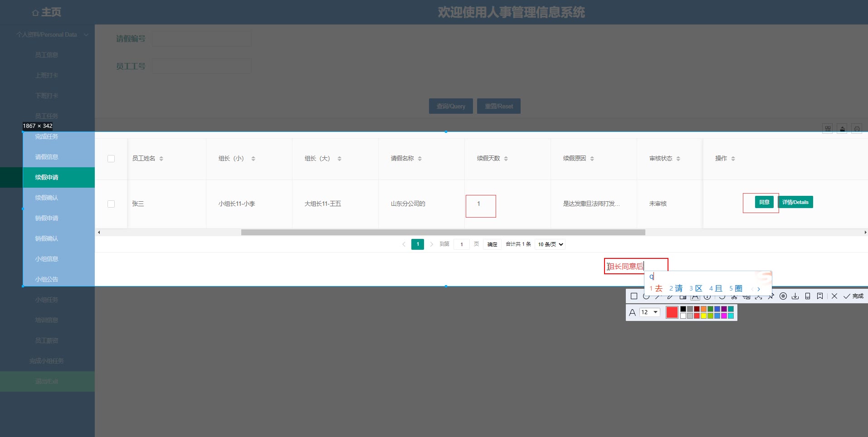The width and height of the screenshot is (868, 437).
Task: Click the screen record icon
Action: click(783, 296)
